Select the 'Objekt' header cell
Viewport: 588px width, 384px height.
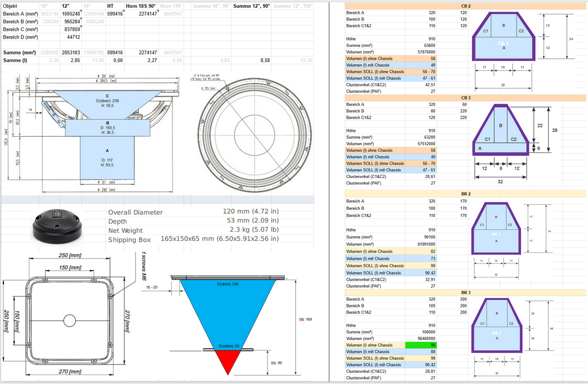click(x=13, y=6)
